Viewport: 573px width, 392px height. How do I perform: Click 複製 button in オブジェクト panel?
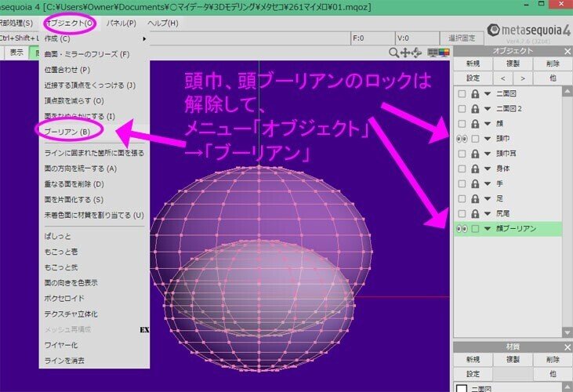[513, 64]
